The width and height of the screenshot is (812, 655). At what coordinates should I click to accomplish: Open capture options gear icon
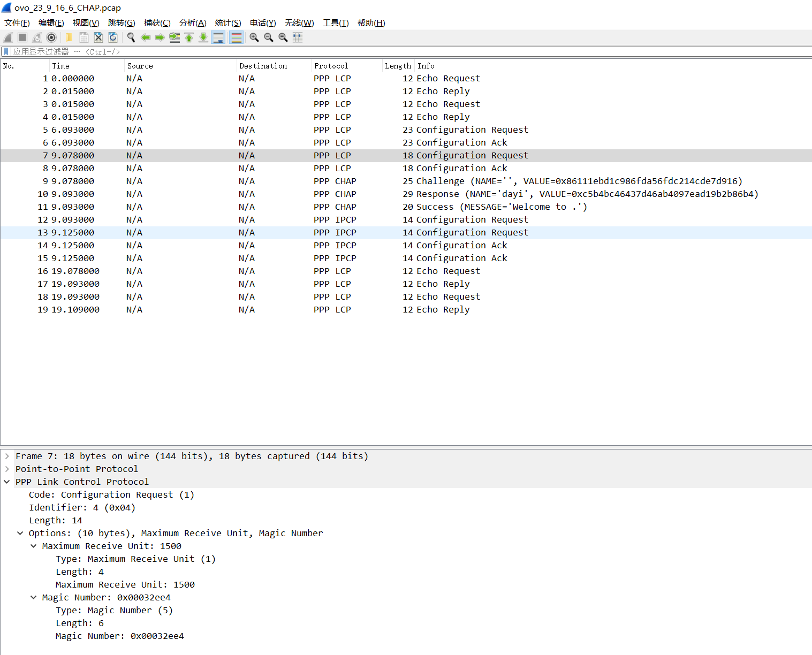(51, 37)
